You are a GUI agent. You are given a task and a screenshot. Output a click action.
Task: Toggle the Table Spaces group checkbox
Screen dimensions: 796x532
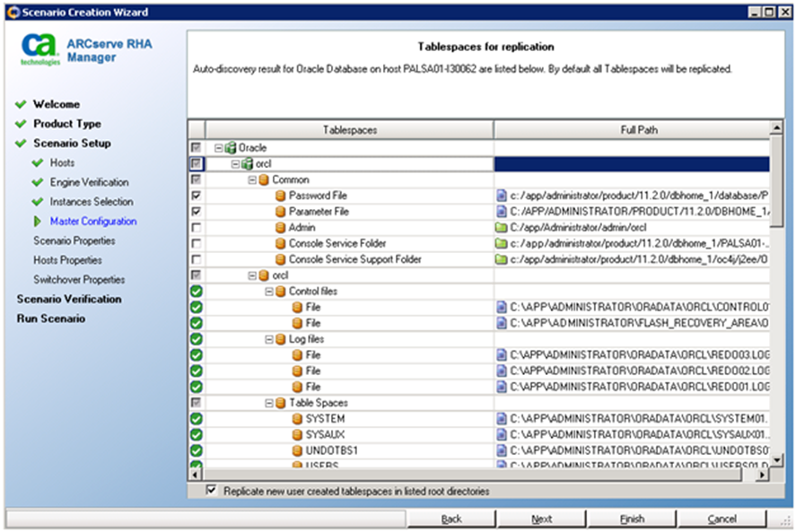(197, 403)
